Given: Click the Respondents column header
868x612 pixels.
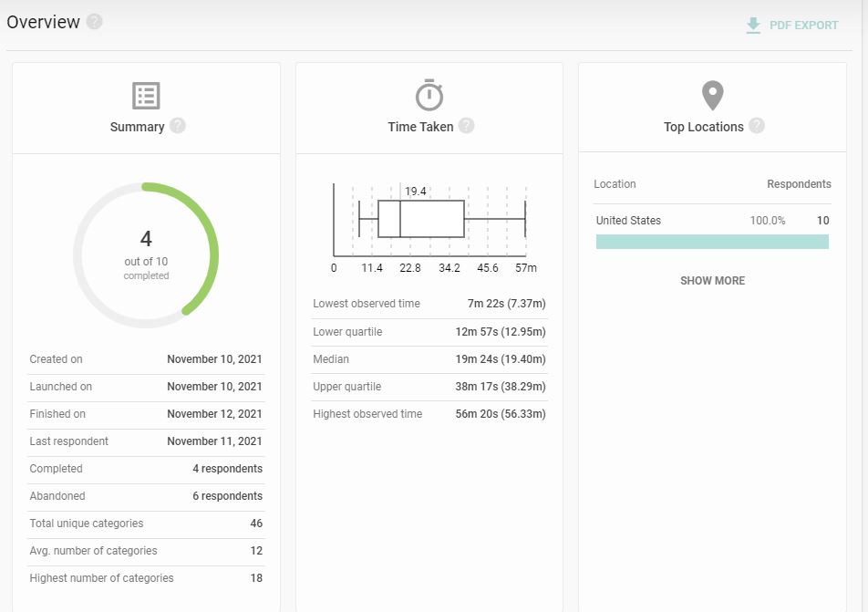Looking at the screenshot, I should click(x=799, y=184).
